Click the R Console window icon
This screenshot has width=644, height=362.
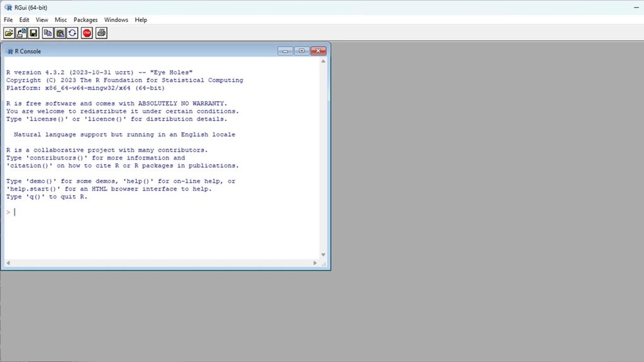[10, 51]
